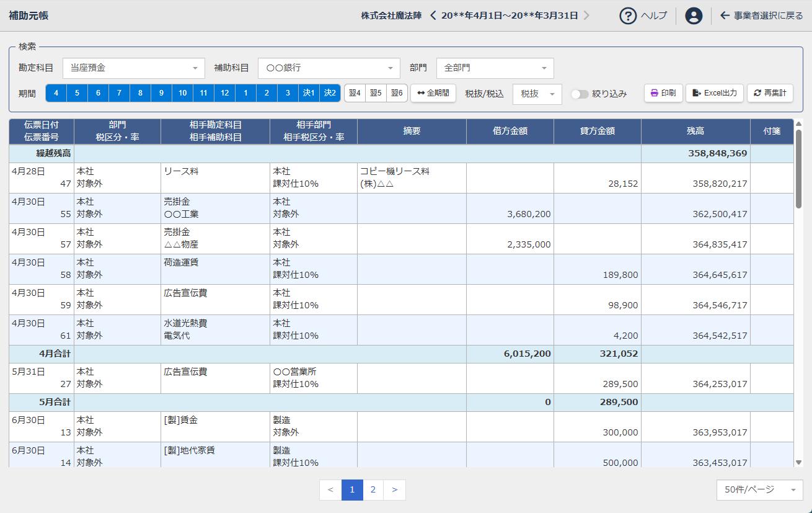
Task: Go to previous fiscal year arrow
Action: 433,16
